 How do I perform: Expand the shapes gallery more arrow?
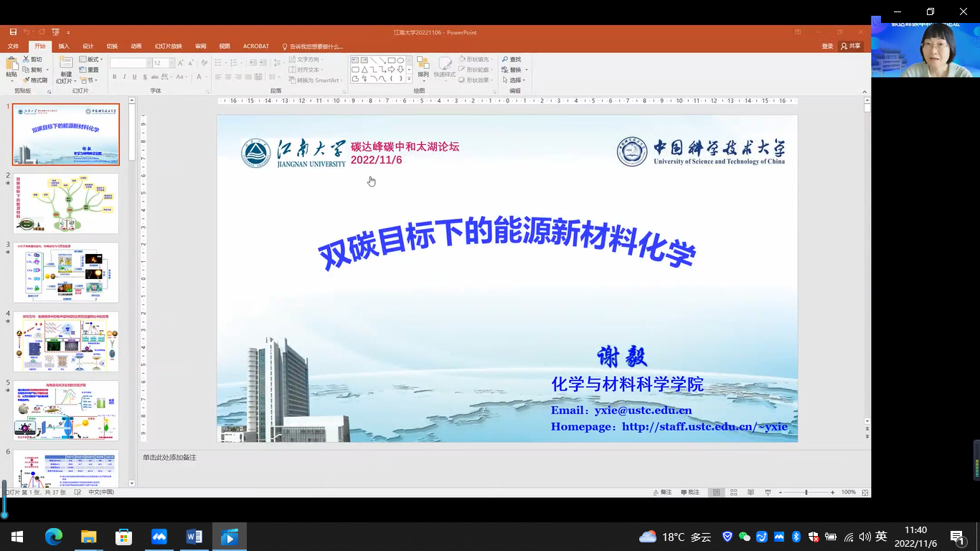point(409,79)
